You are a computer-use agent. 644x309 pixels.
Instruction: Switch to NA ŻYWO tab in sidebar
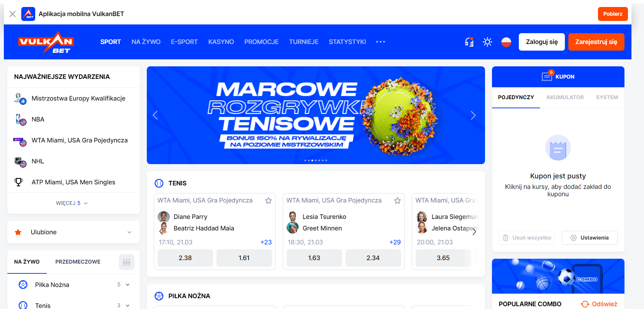tap(27, 262)
